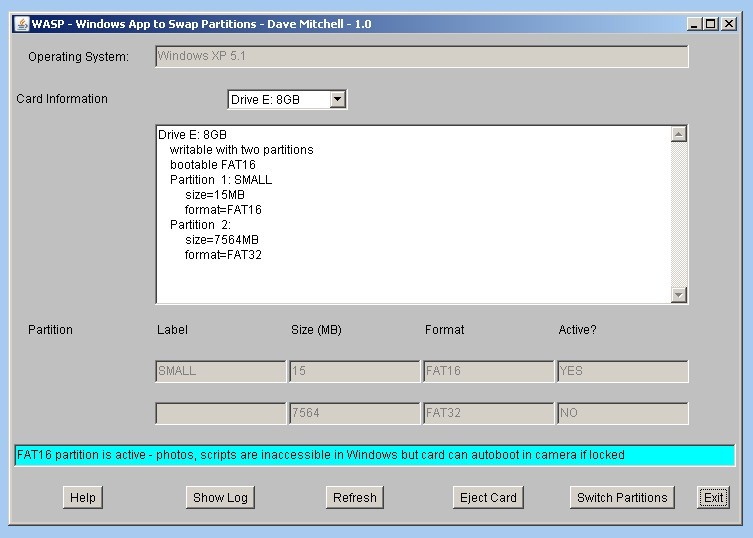The image size is (753, 538).
Task: Click the size field showing 15
Action: click(x=354, y=371)
